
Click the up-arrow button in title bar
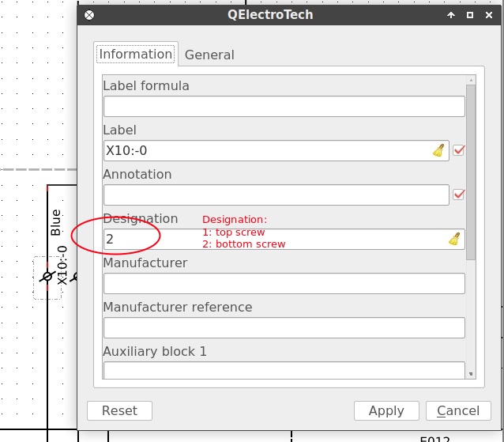click(451, 14)
